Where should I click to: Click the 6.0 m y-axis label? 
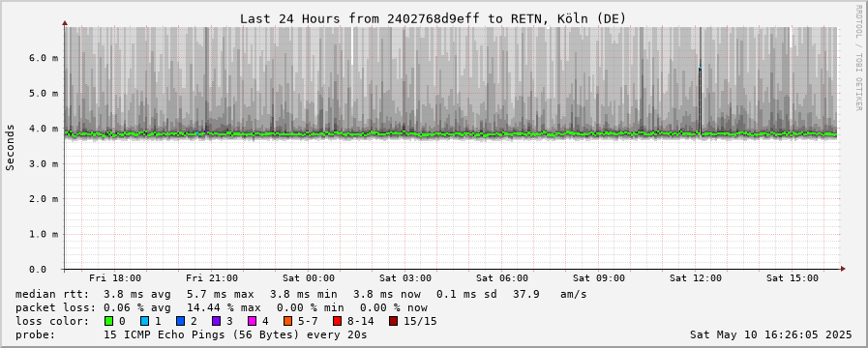point(46,58)
